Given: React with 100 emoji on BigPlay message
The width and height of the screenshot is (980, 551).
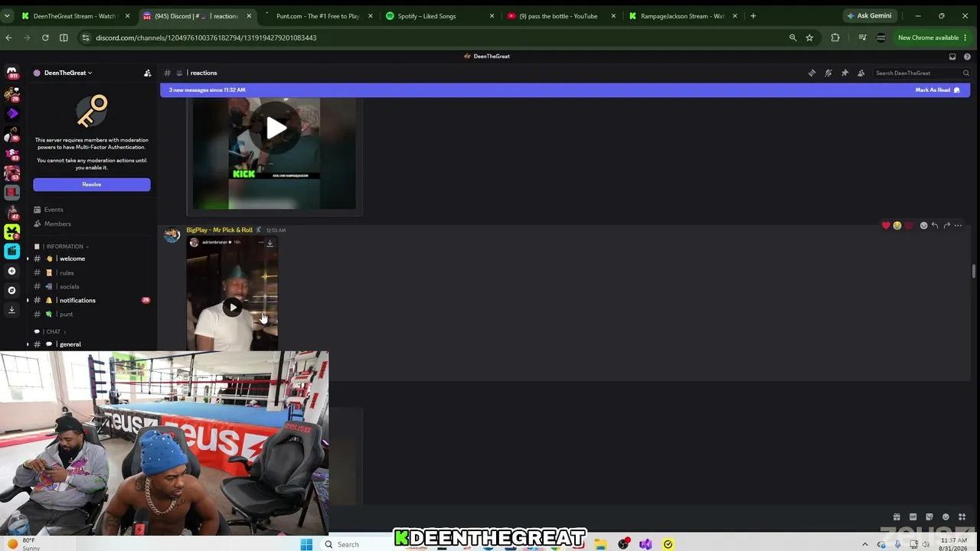Looking at the screenshot, I should tap(909, 226).
